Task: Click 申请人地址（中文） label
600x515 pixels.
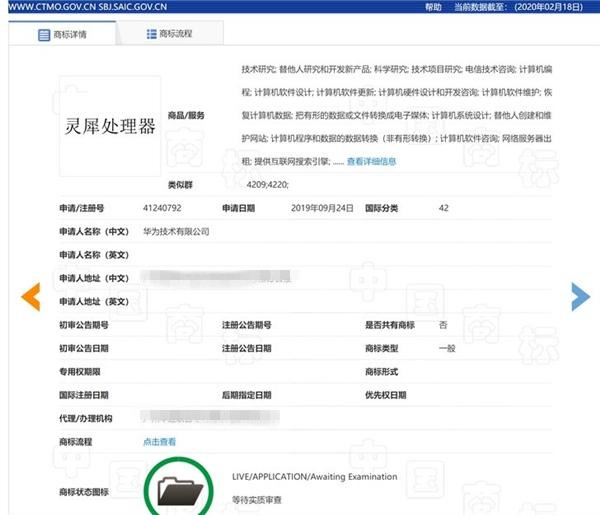Action: pyautogui.click(x=94, y=278)
